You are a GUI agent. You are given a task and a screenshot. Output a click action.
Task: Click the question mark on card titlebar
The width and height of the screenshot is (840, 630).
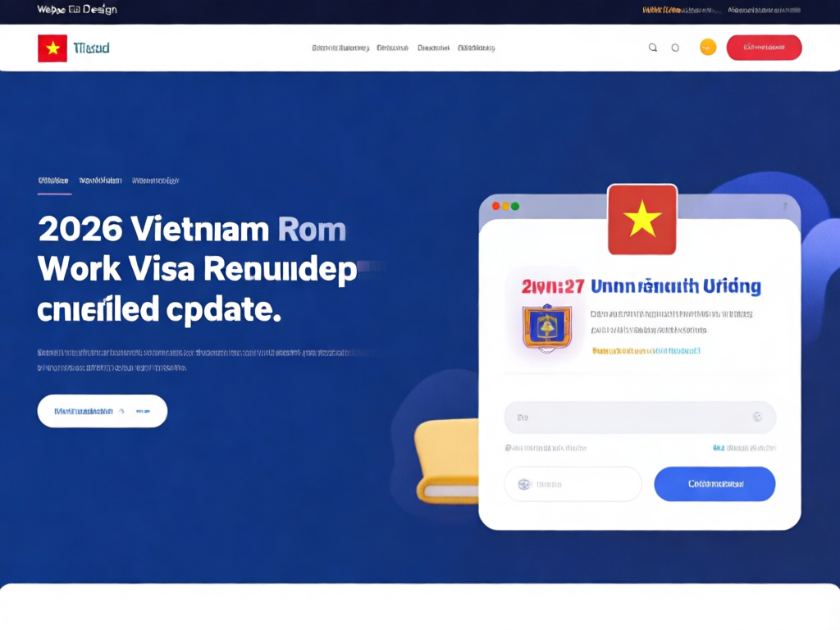(x=785, y=207)
